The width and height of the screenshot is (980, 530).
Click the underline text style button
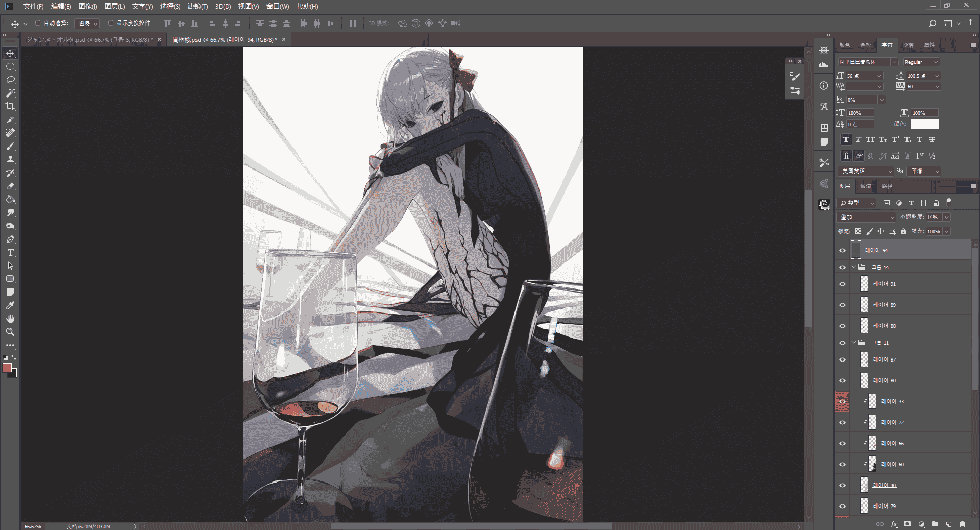[920, 139]
